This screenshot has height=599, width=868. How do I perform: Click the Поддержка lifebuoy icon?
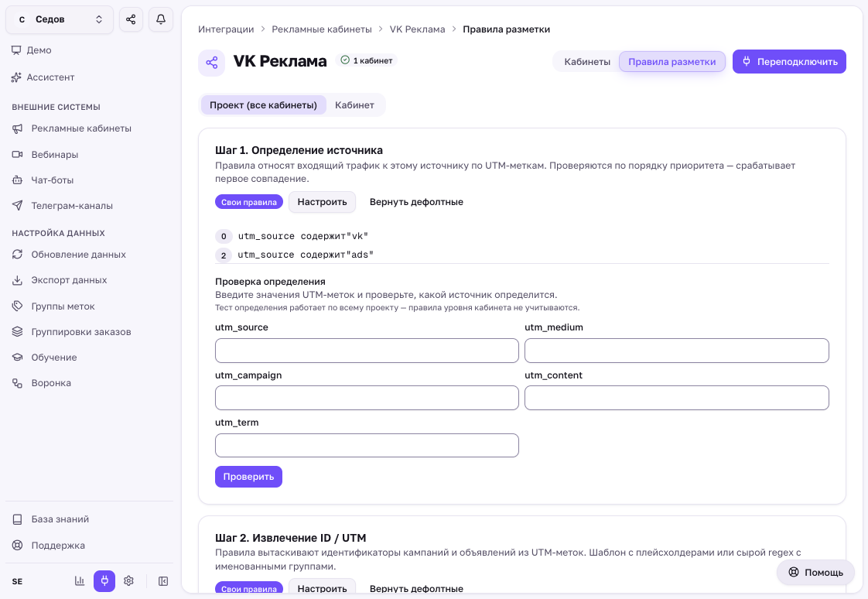point(17,546)
